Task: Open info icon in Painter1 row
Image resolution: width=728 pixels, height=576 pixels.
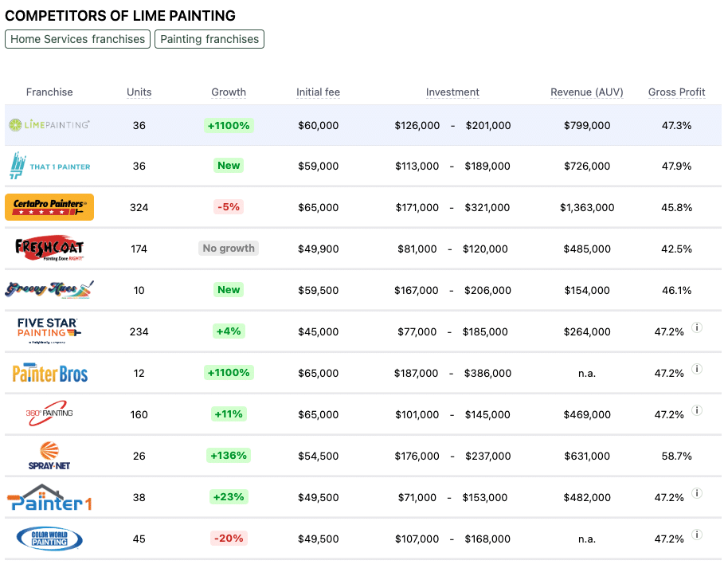Action: [x=696, y=493]
